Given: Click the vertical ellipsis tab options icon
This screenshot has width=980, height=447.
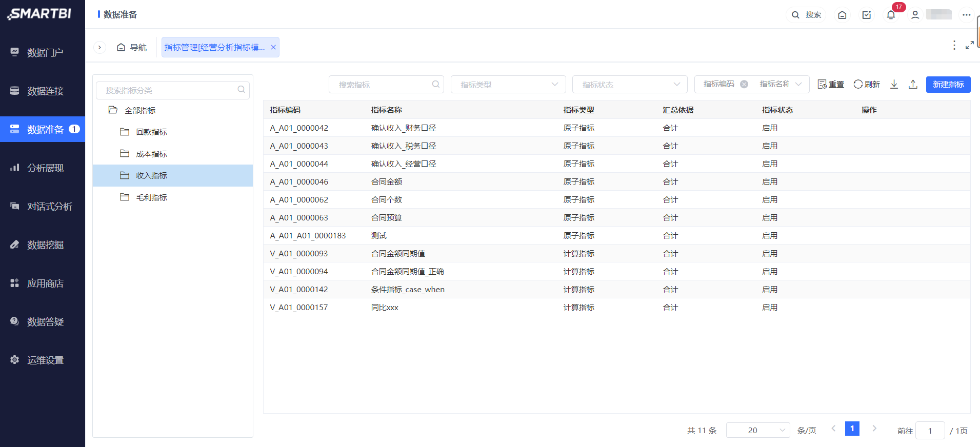Looking at the screenshot, I should pos(954,45).
